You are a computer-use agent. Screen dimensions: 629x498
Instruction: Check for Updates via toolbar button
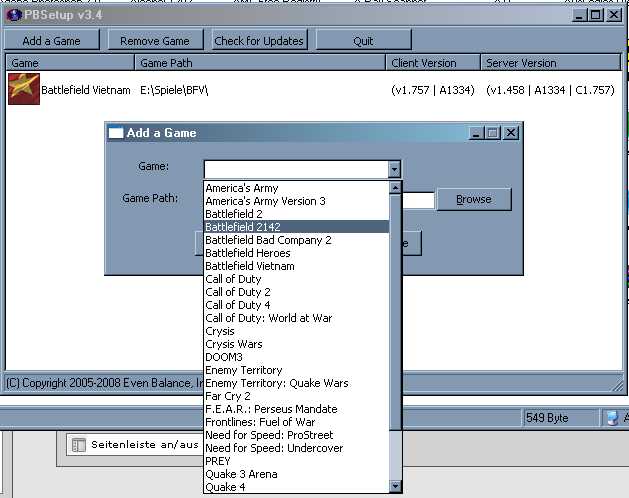pos(261,41)
